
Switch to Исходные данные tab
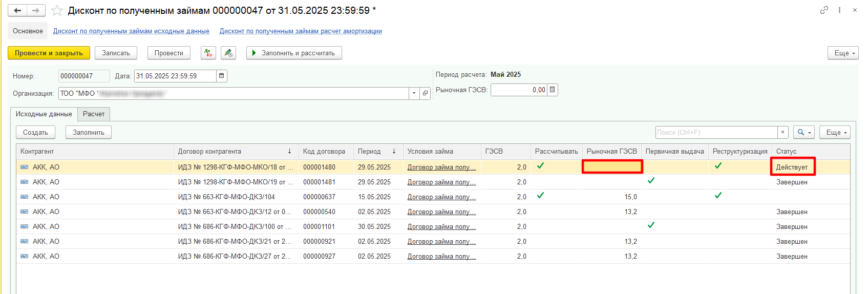coord(44,114)
